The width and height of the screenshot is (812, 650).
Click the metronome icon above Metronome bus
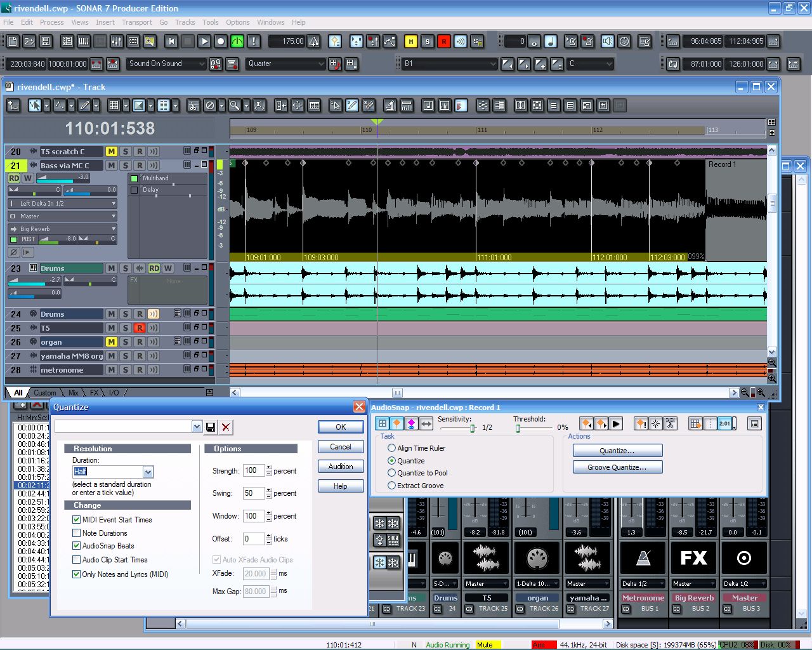(643, 558)
